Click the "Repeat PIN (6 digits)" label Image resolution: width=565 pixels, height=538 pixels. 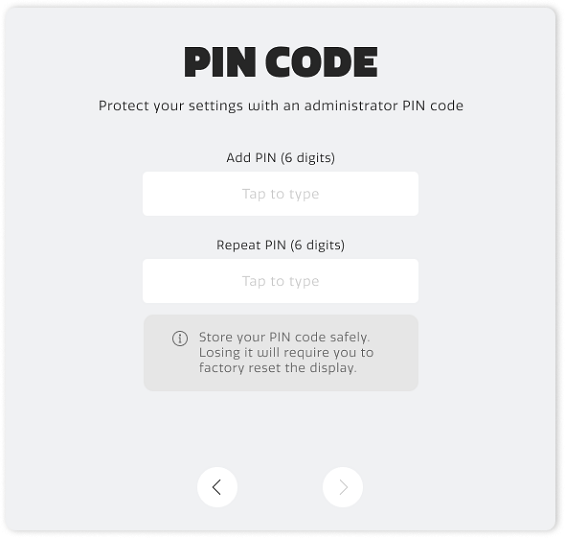(280, 245)
